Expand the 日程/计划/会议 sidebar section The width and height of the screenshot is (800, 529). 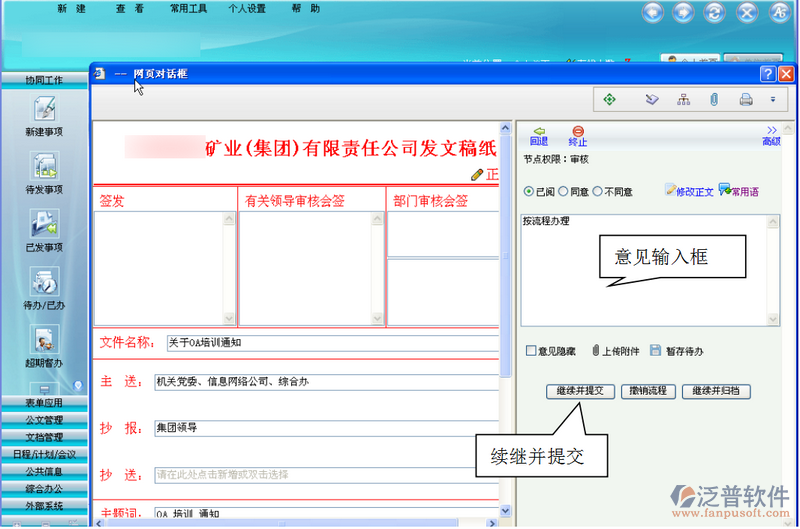[44, 454]
